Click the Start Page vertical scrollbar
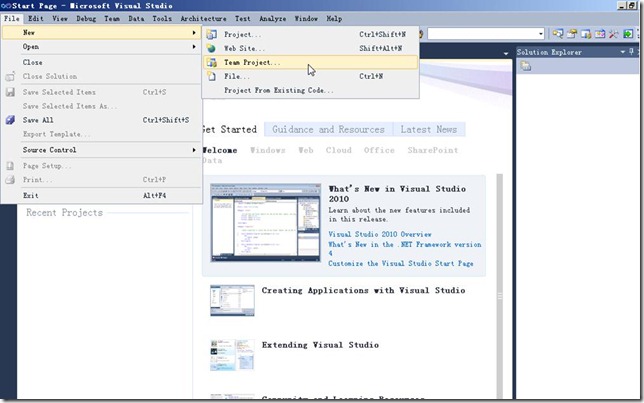Viewport: 644px width, 403px height. click(499, 286)
